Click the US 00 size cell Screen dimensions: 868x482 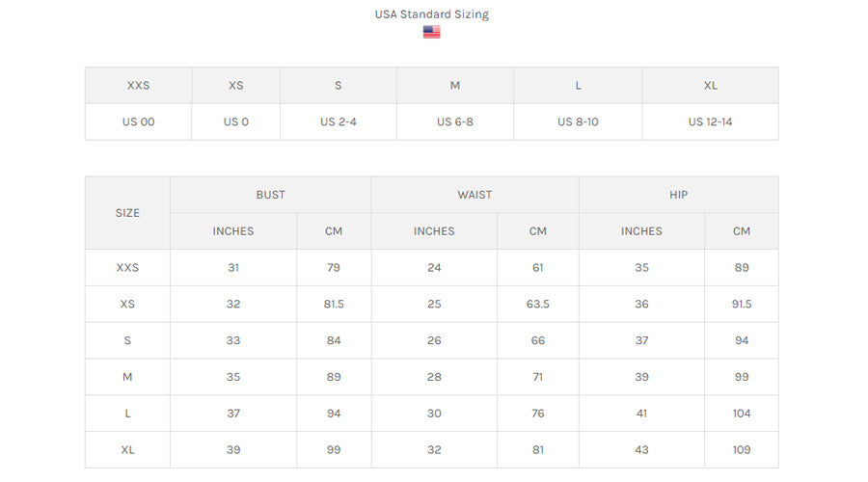(138, 122)
